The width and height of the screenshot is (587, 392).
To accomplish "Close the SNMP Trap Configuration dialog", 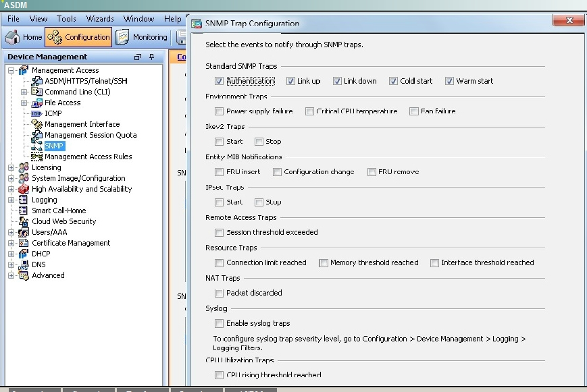I will [569, 20].
